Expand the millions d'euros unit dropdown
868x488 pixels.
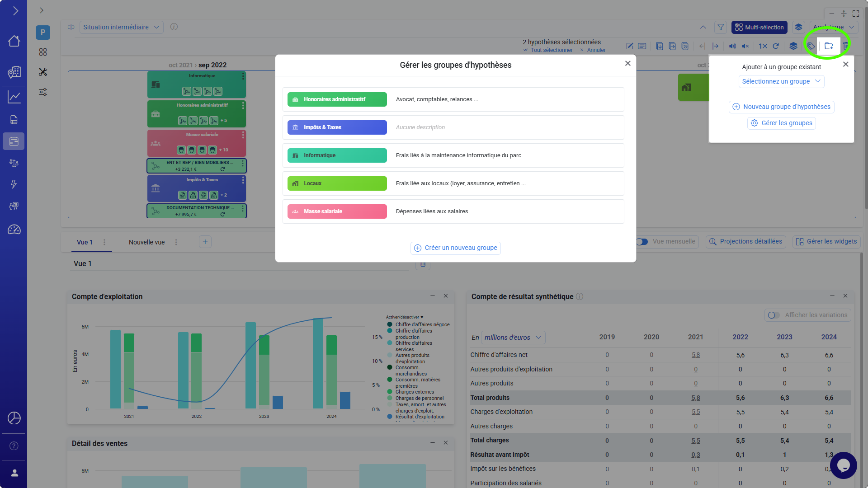[x=513, y=338]
